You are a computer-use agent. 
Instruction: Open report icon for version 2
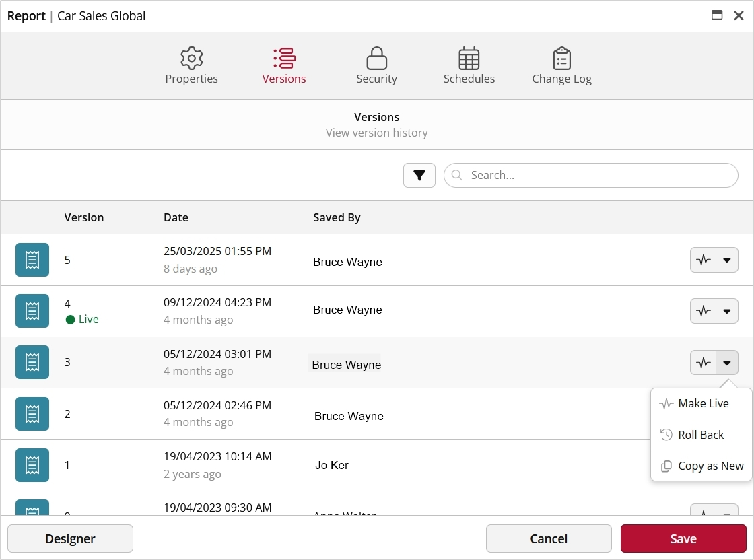pyautogui.click(x=32, y=414)
